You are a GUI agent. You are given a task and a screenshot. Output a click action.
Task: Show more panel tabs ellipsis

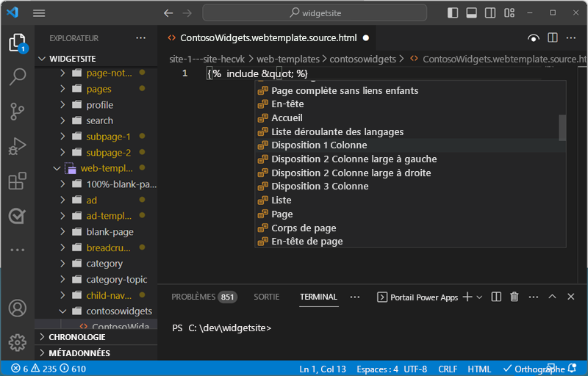(x=355, y=297)
